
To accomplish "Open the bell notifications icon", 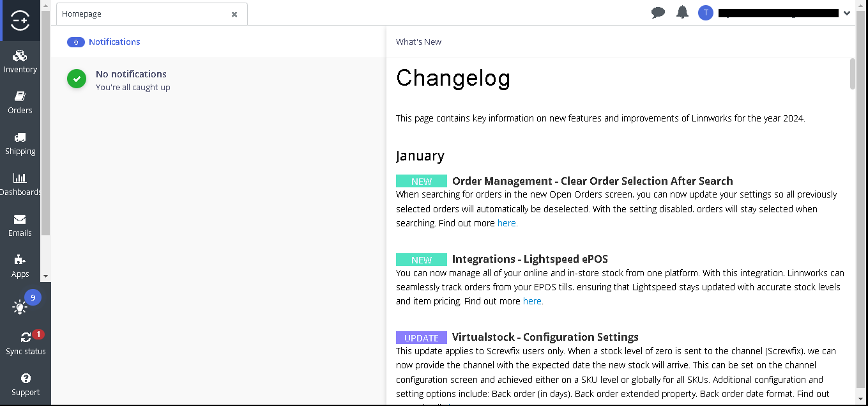I will 682,12.
